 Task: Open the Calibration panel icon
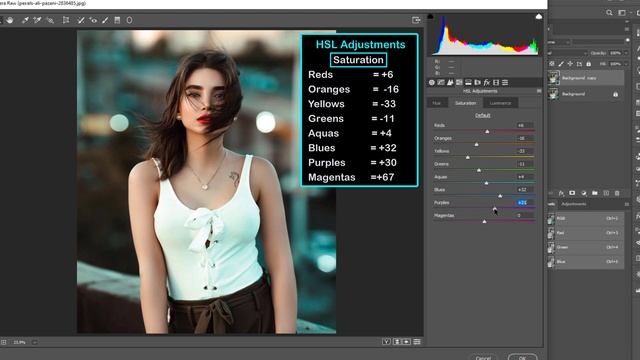point(496,82)
